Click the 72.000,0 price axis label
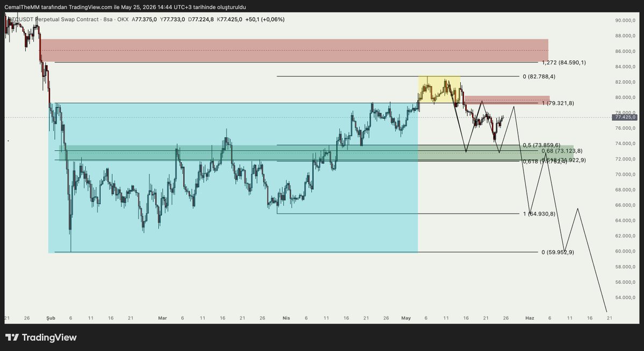 point(625,159)
